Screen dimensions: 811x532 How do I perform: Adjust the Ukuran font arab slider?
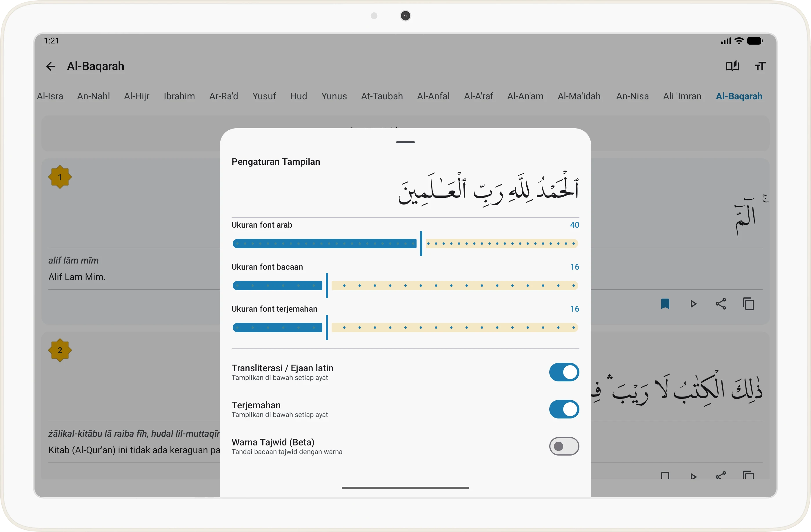click(405, 244)
